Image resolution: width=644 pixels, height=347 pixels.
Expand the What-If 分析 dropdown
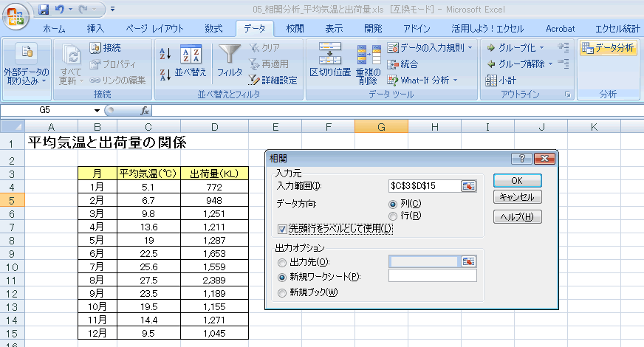455,80
